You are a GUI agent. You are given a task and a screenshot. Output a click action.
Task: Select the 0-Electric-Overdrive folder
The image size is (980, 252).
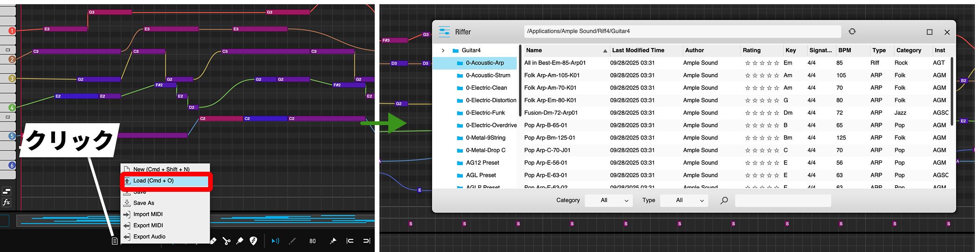click(475, 126)
